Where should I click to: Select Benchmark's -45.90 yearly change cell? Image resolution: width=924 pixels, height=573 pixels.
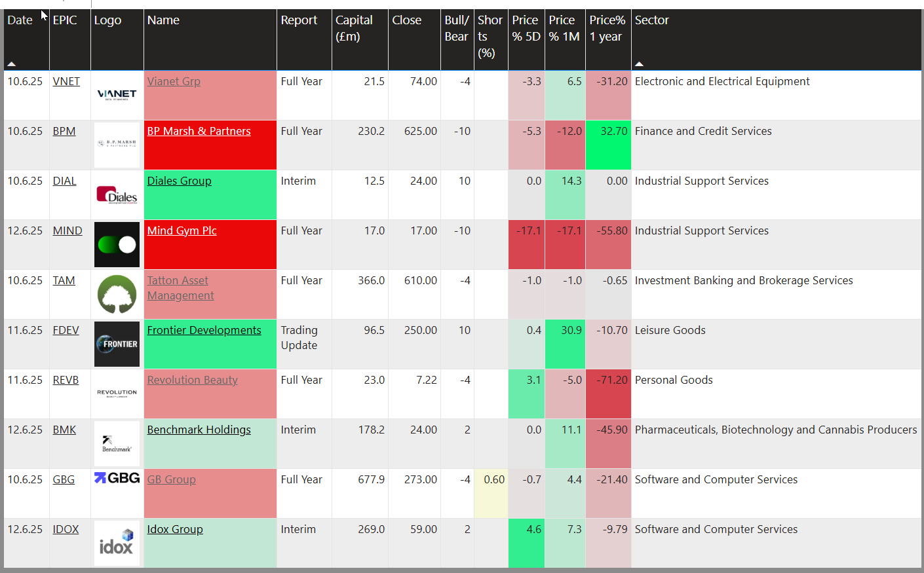pyautogui.click(x=608, y=443)
